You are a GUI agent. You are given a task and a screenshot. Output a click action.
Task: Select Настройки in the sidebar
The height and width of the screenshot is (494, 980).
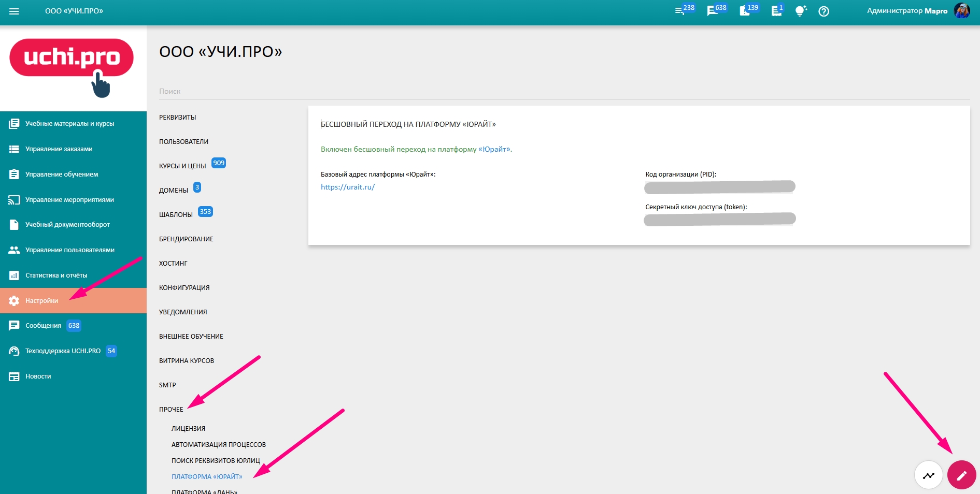point(73,301)
